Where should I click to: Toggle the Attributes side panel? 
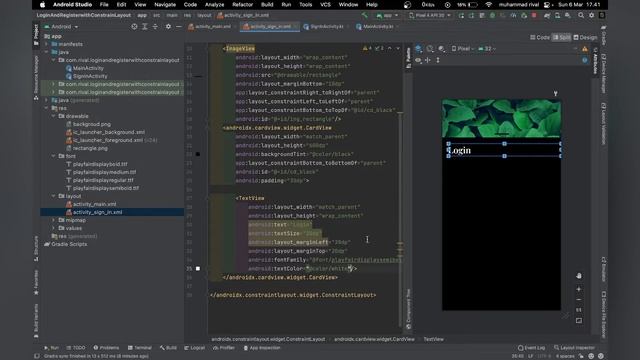pyautogui.click(x=596, y=61)
